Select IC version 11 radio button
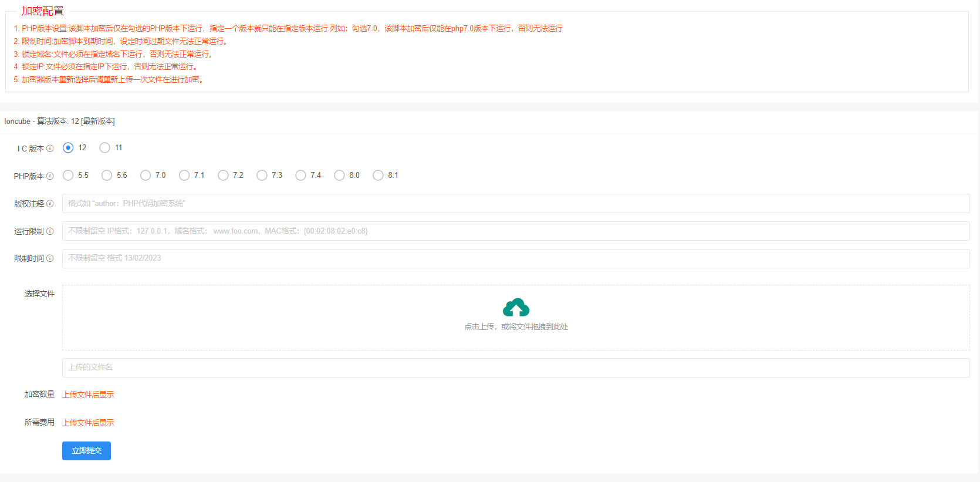This screenshot has width=980, height=482. pyautogui.click(x=104, y=147)
